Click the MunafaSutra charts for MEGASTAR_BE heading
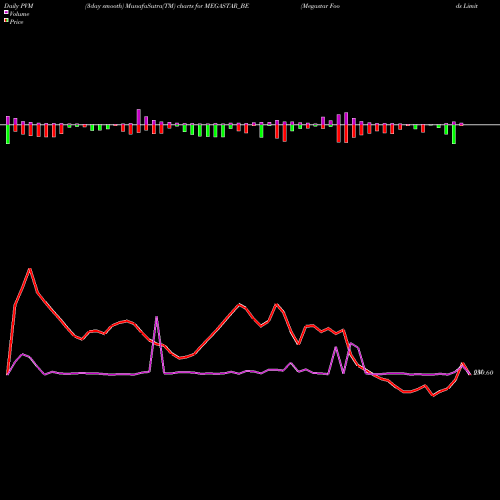500x500 pixels. tap(167, 6)
